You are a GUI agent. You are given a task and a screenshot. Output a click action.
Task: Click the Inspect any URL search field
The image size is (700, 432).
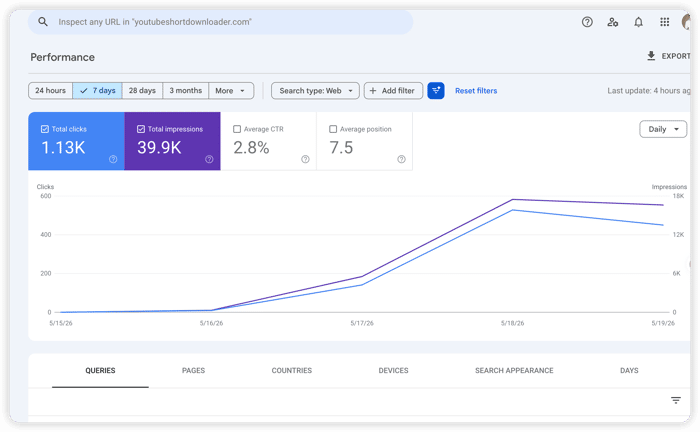pyautogui.click(x=221, y=22)
